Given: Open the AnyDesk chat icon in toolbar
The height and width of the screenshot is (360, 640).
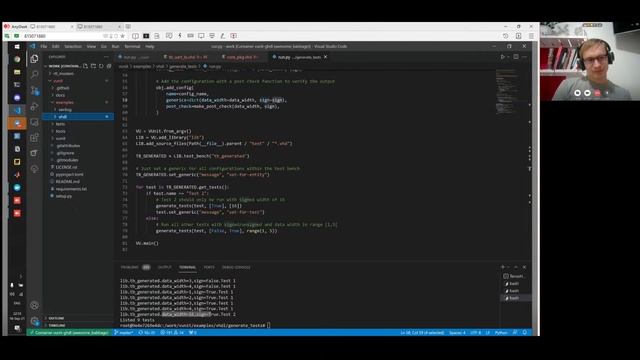Looking at the screenshot, I should click(169, 36).
